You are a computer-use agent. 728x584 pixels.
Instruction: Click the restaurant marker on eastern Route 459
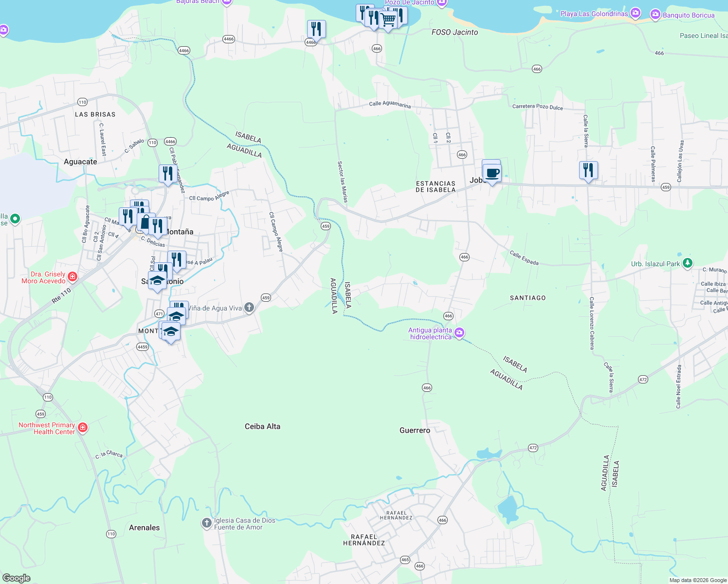click(588, 169)
